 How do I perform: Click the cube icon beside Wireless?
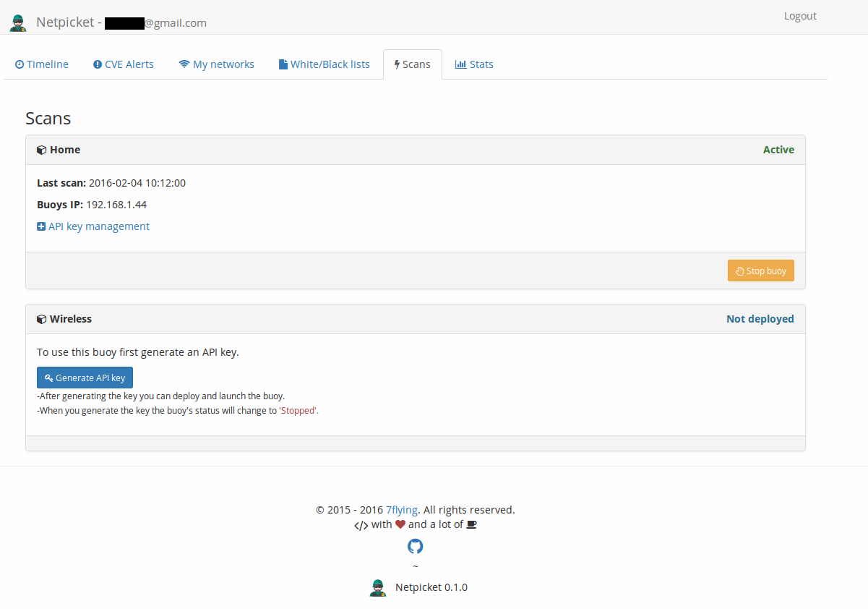[41, 319]
